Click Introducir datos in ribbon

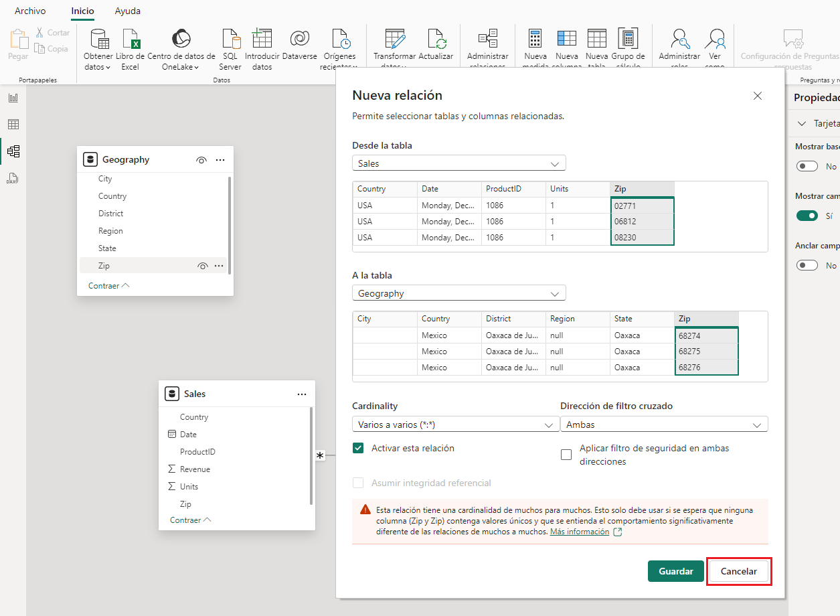coord(262,49)
